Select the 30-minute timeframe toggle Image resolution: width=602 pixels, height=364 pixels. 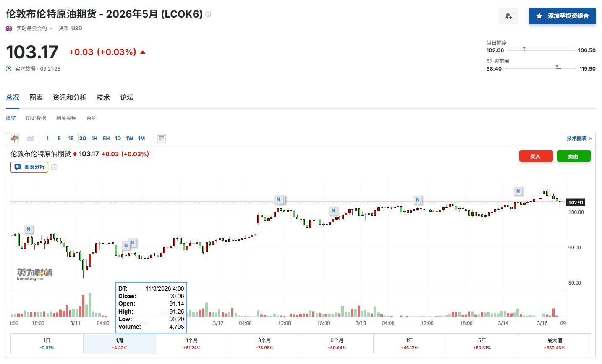pyautogui.click(x=82, y=138)
